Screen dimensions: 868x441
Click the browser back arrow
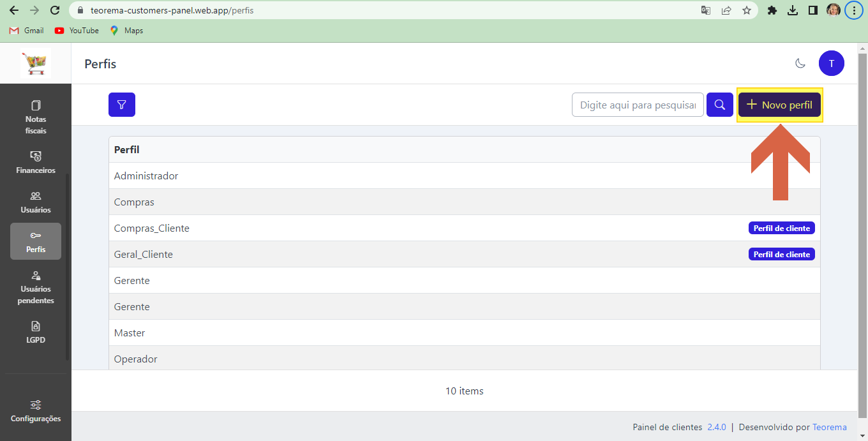click(14, 10)
